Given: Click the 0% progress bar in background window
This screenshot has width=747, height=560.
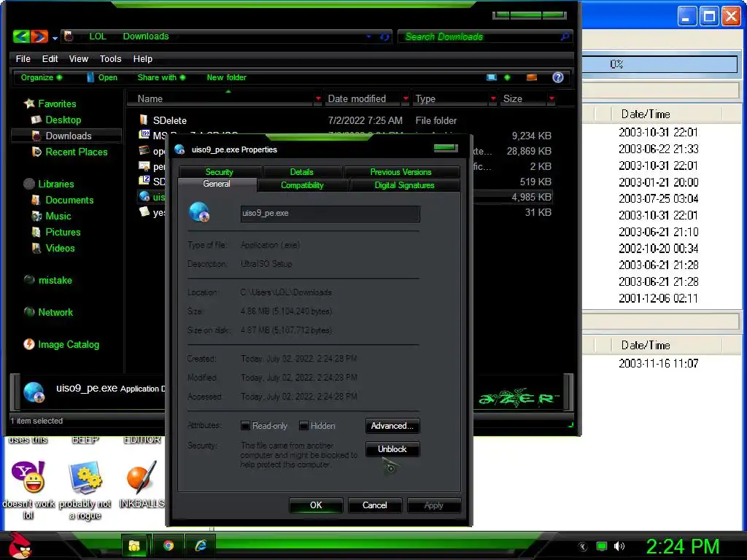Looking at the screenshot, I should point(659,64).
